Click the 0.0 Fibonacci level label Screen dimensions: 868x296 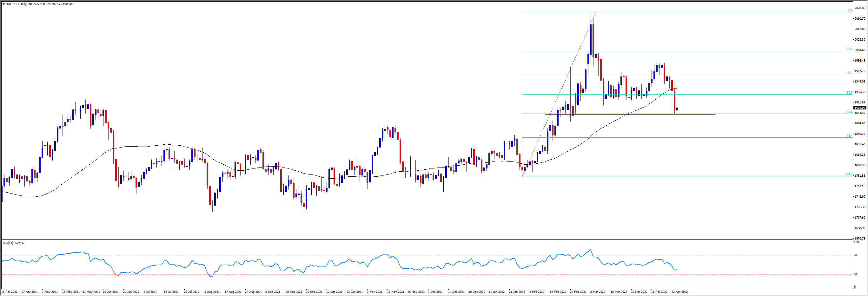(850, 10)
